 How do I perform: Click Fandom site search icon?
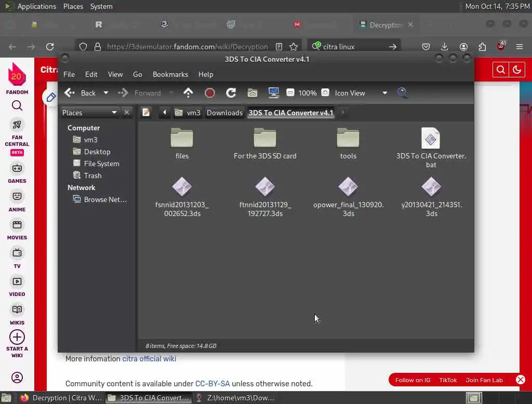click(x=500, y=70)
